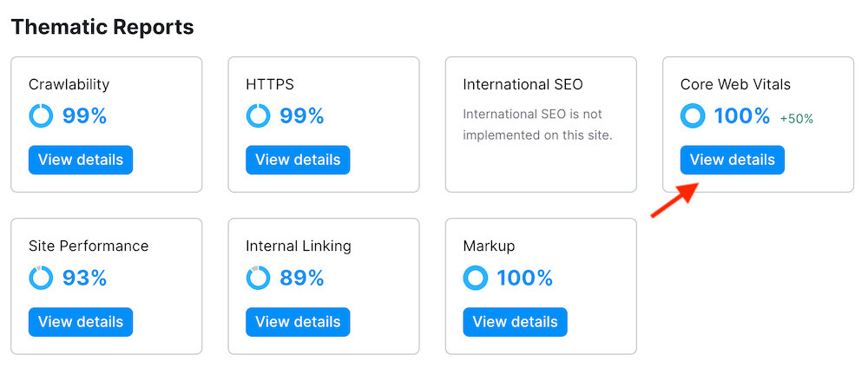Click the 89% Internal Linking score

tap(301, 278)
